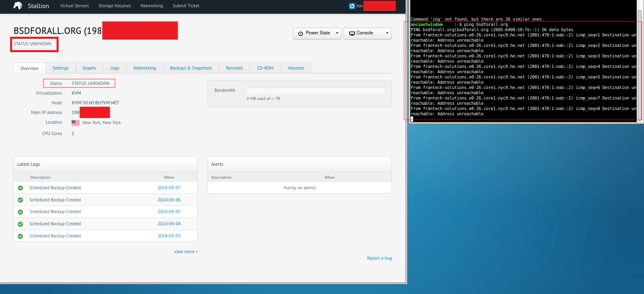Switch to the Graphs tab
The height and width of the screenshot is (294, 644).
[x=89, y=68]
